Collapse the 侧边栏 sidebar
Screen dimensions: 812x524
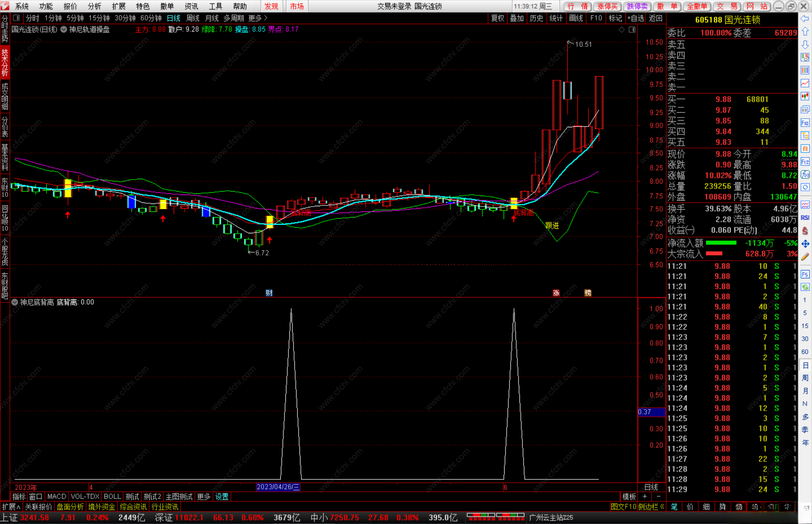(x=651, y=507)
